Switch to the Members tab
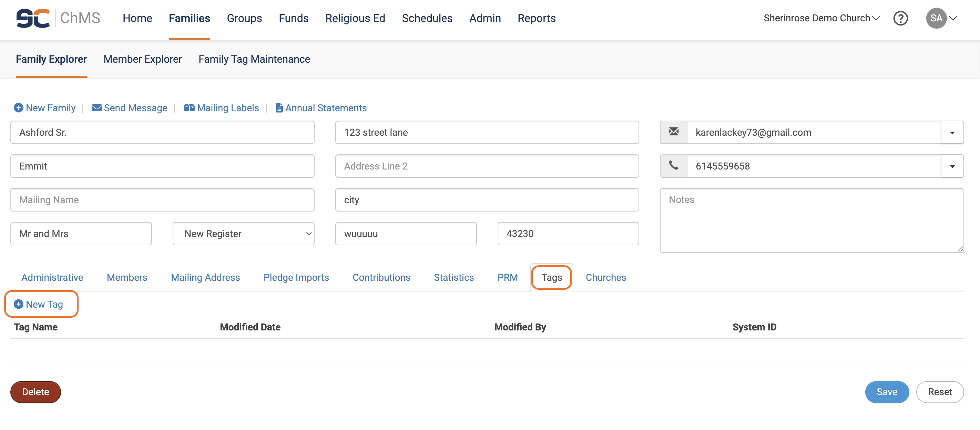980x430 pixels. click(x=127, y=277)
